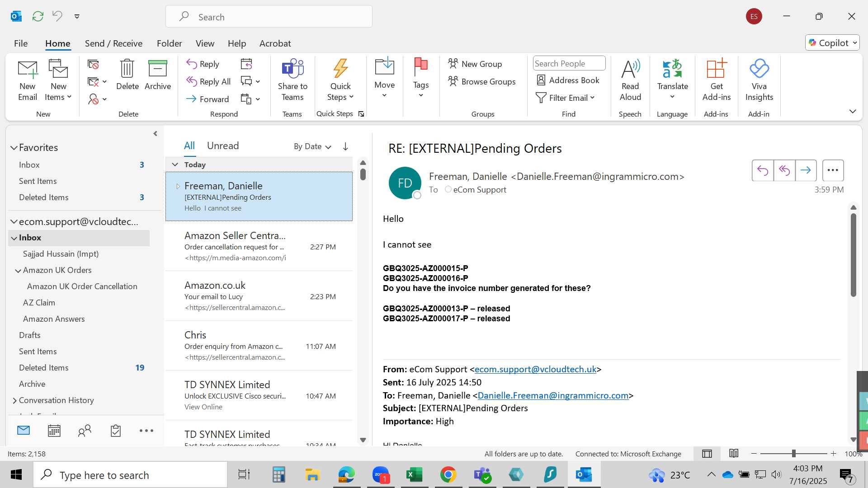Open the AZ Claim folder
Image resolution: width=868 pixels, height=488 pixels.
tap(39, 303)
